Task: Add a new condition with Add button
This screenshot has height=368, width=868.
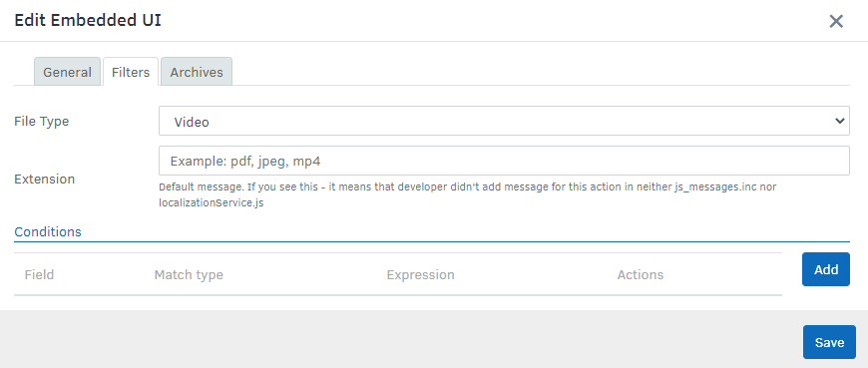Action: pyautogui.click(x=826, y=269)
